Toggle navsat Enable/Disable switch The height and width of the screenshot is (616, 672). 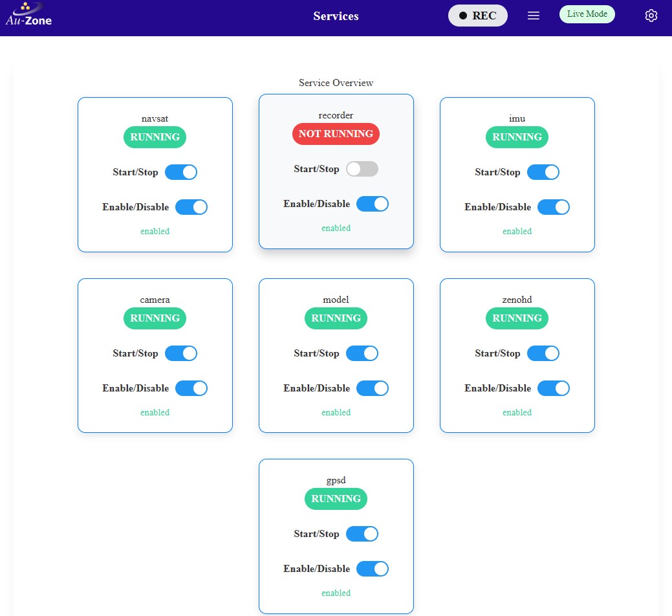[191, 207]
